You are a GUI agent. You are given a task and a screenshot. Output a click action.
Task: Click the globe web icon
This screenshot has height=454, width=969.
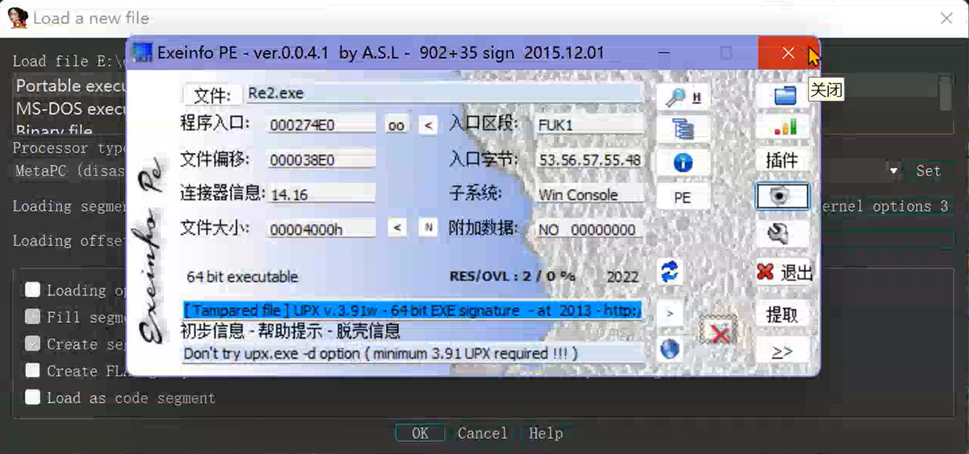(x=670, y=350)
